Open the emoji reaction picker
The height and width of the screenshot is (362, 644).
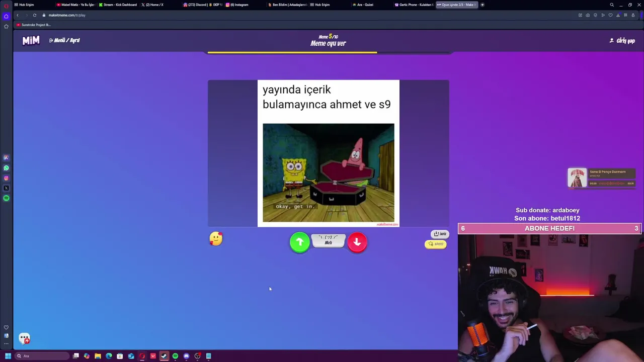tap(216, 238)
